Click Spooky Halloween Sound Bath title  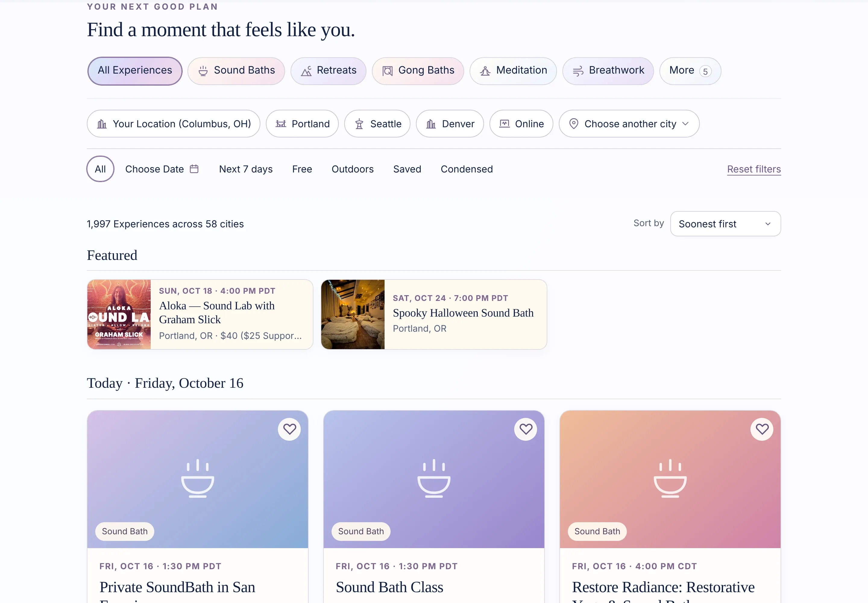463,313
